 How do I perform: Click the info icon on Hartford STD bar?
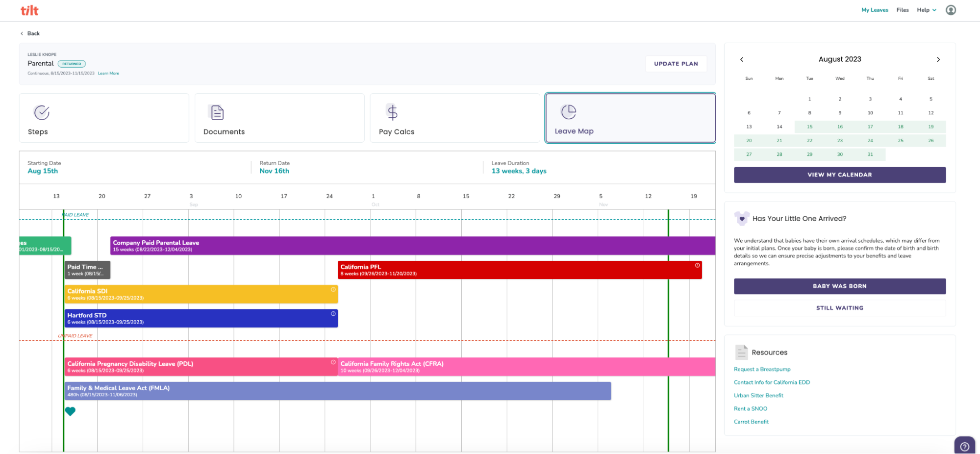click(x=332, y=313)
